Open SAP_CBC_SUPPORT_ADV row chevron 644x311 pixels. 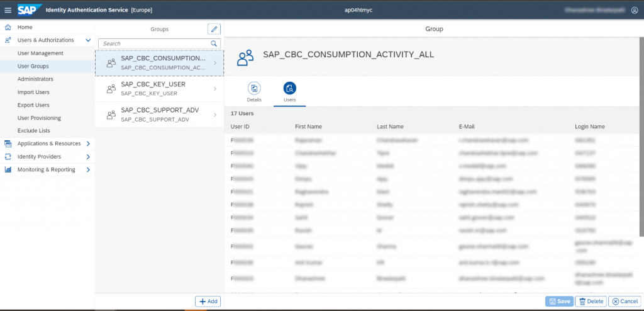[x=215, y=115]
